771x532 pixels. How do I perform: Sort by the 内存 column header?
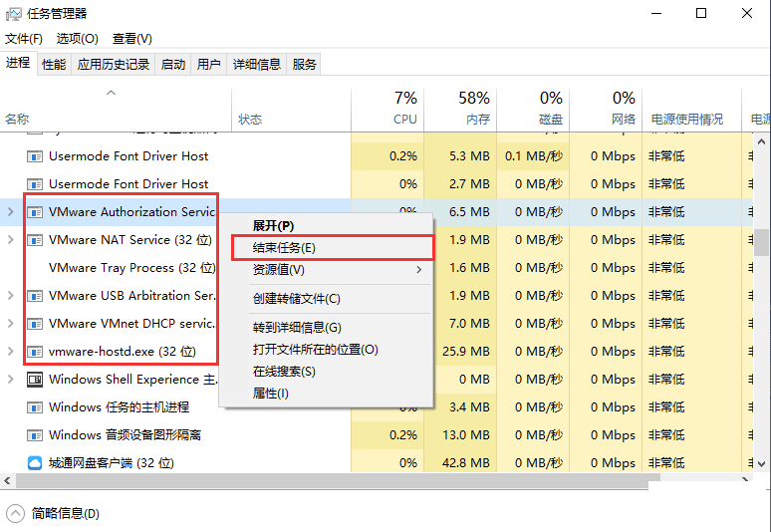(x=460, y=111)
